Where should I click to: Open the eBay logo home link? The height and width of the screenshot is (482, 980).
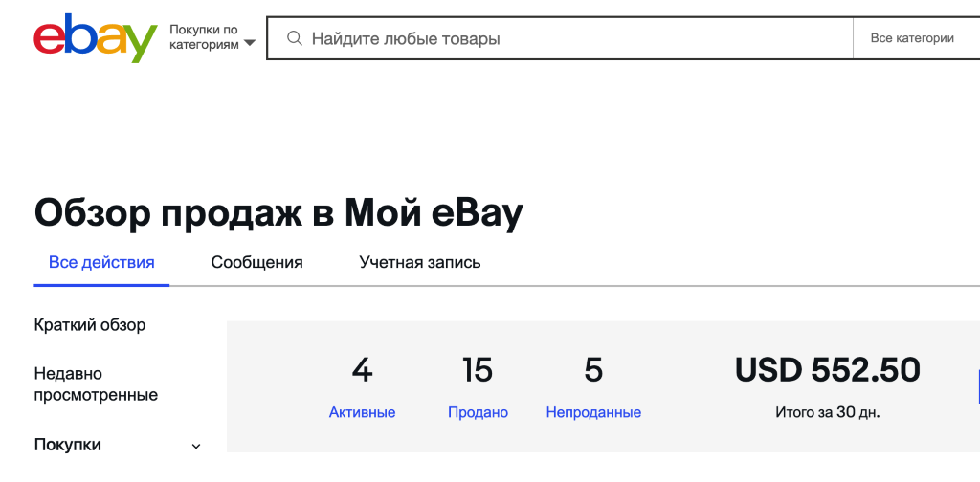(95, 37)
